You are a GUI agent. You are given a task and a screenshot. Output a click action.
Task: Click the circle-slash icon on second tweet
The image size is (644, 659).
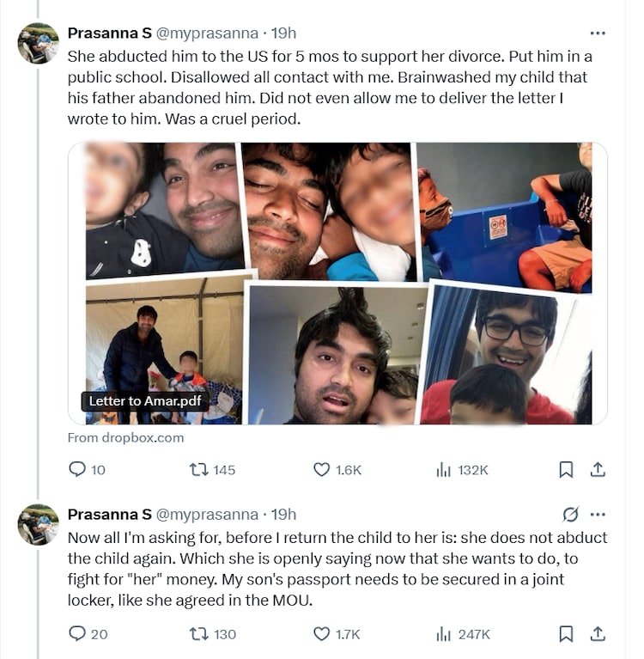tap(570, 515)
